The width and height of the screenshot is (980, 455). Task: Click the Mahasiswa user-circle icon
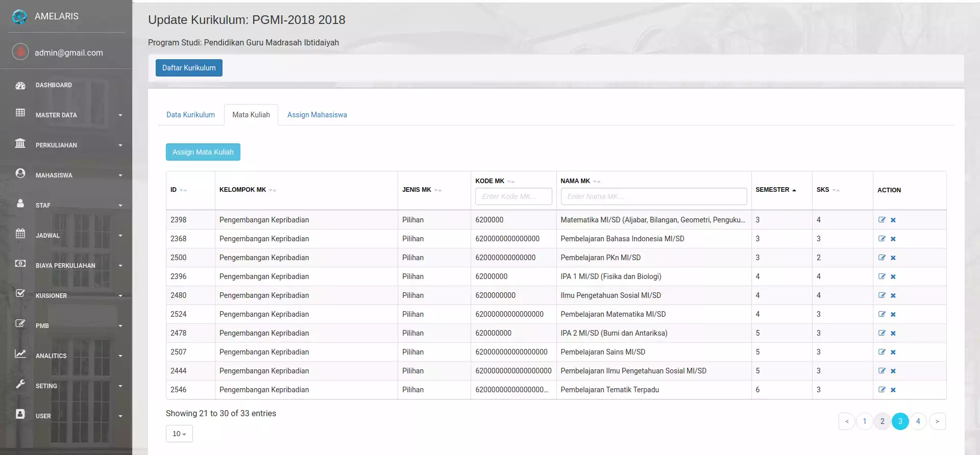click(20, 173)
